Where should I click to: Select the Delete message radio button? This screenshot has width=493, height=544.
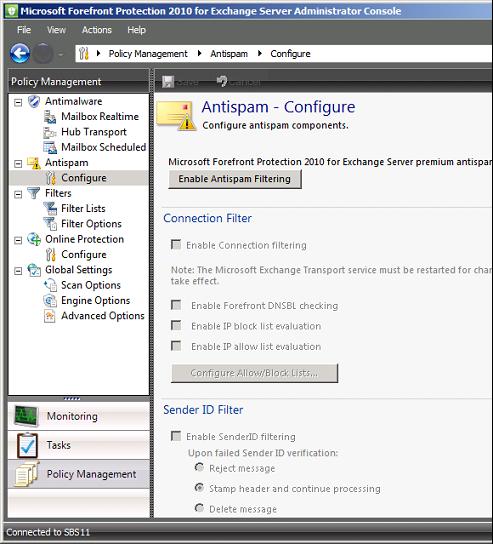pos(199,508)
